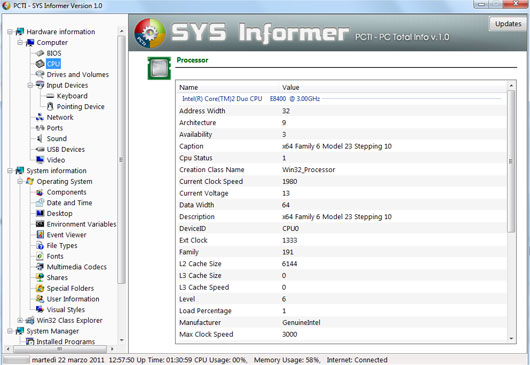
Task: Select the Max Clock Speed row
Action: point(342,334)
